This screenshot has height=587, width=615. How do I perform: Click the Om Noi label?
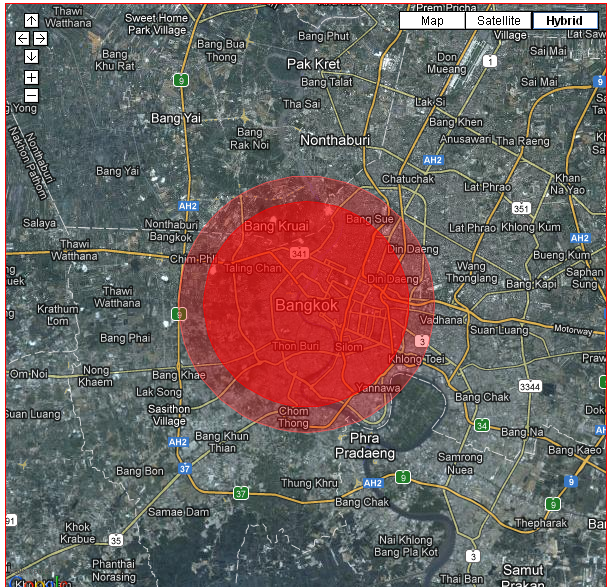coord(29,374)
